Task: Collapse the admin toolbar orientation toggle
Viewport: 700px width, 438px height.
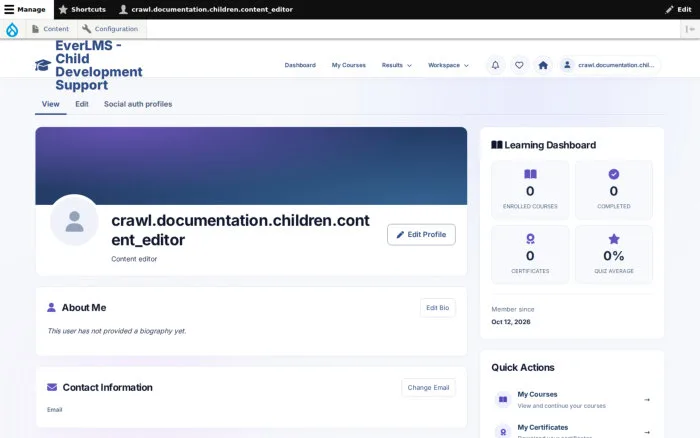Action: tap(690, 29)
